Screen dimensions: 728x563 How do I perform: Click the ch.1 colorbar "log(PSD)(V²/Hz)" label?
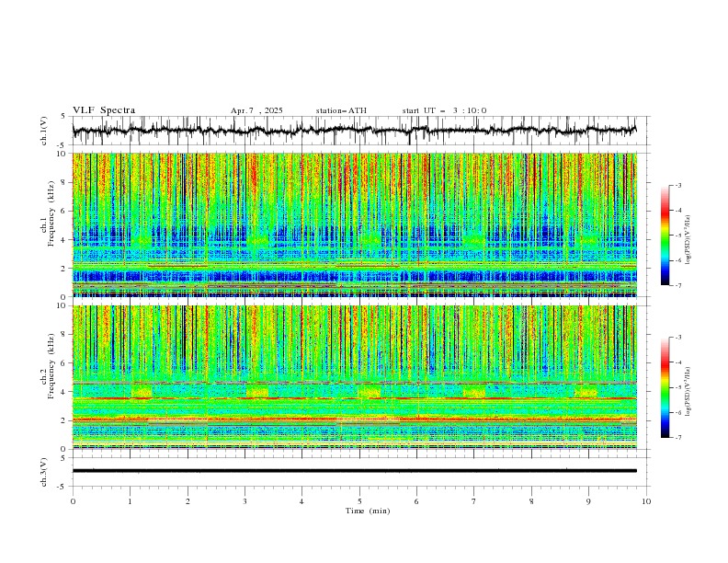688,240
